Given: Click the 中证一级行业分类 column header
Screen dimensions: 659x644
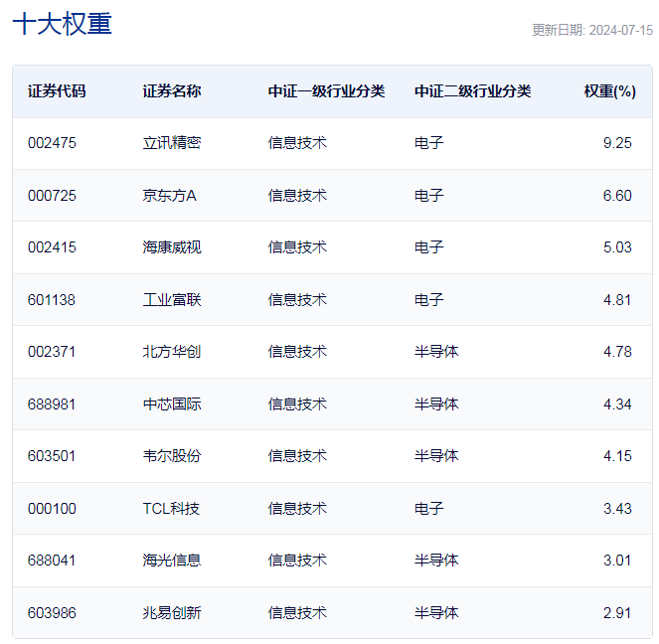Looking at the screenshot, I should coord(327,91).
